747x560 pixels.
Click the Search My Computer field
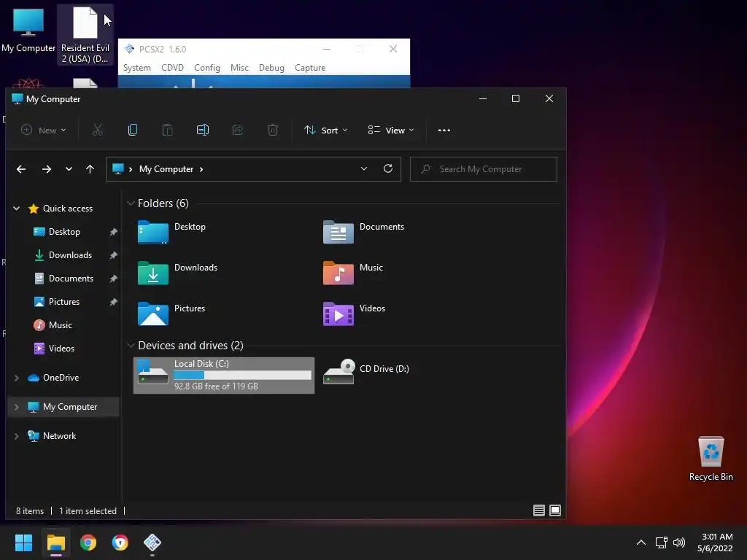click(483, 169)
